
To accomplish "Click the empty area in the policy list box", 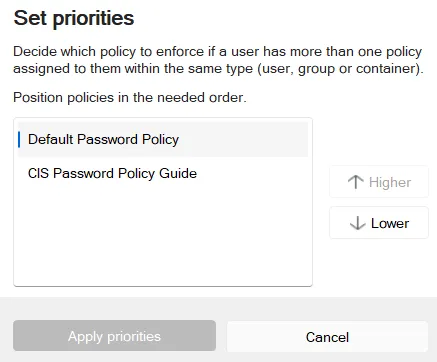I will (x=163, y=238).
